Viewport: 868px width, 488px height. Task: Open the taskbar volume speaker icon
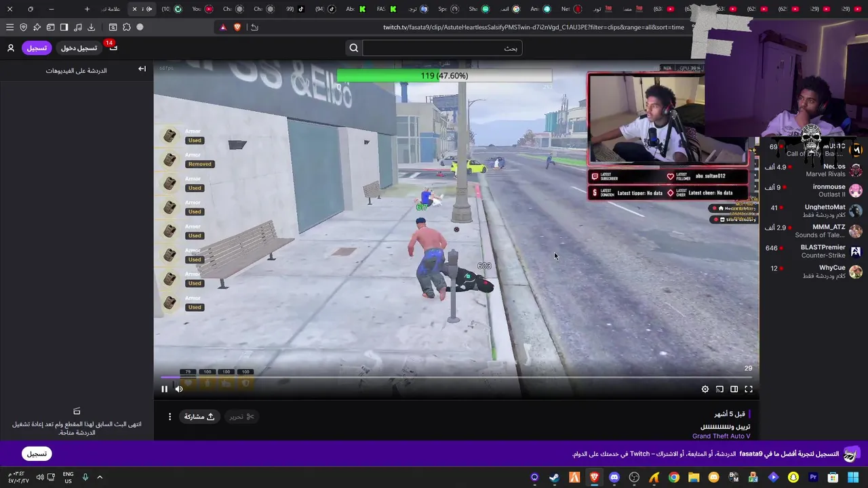click(40, 477)
